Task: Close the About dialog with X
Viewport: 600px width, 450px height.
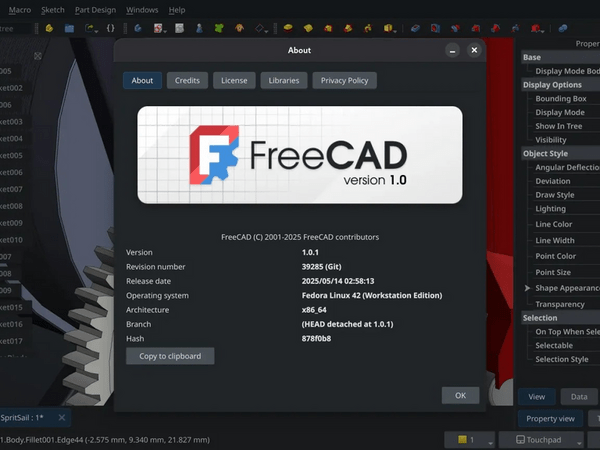Action: coord(474,49)
